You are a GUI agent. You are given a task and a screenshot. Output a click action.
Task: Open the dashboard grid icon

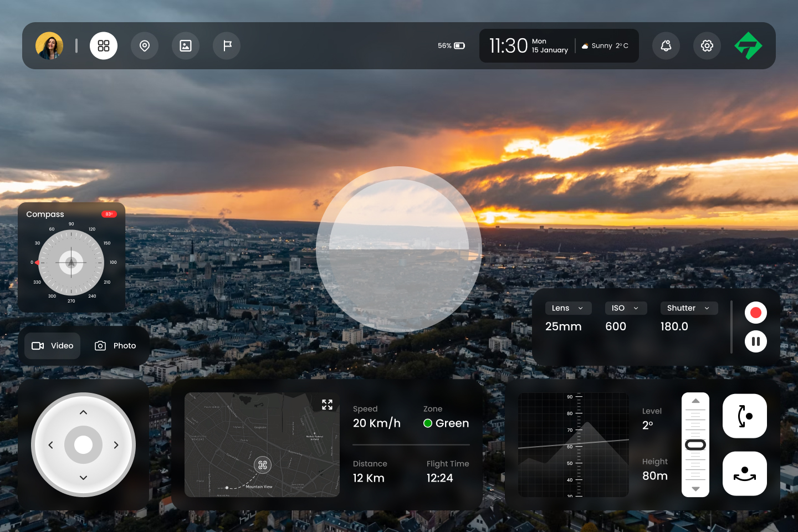(x=104, y=45)
